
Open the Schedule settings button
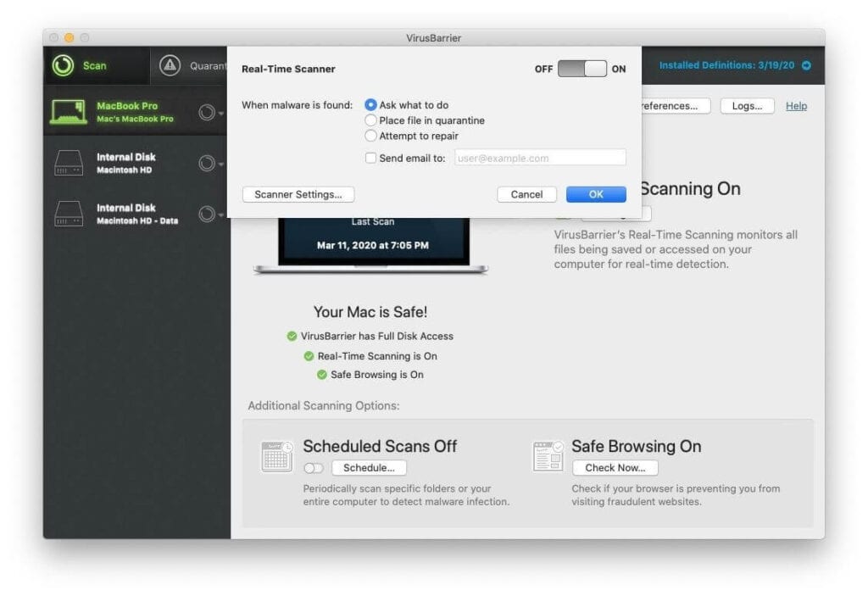(x=369, y=468)
